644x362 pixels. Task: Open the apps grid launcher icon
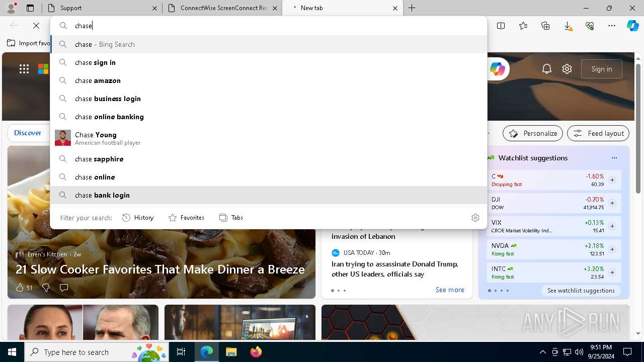[24, 69]
